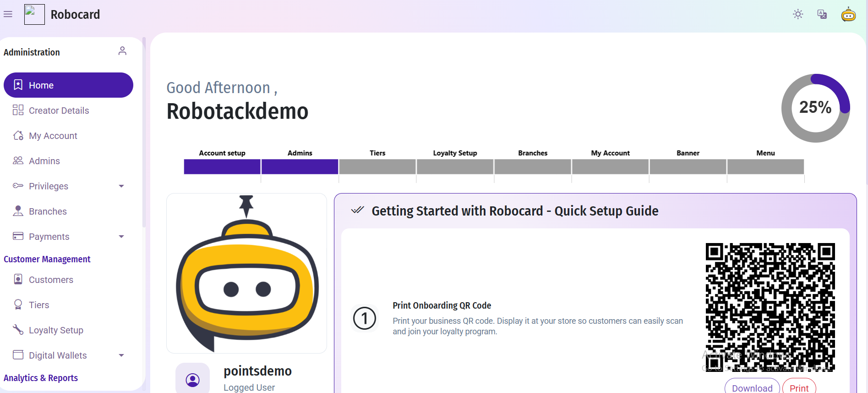The height and width of the screenshot is (393, 868).
Task: Click step 1 circle number
Action: (x=365, y=318)
